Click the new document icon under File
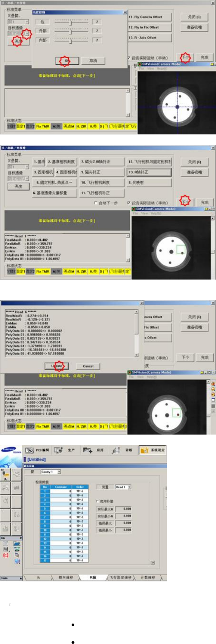216x644 pixels. tap(6, 543)
